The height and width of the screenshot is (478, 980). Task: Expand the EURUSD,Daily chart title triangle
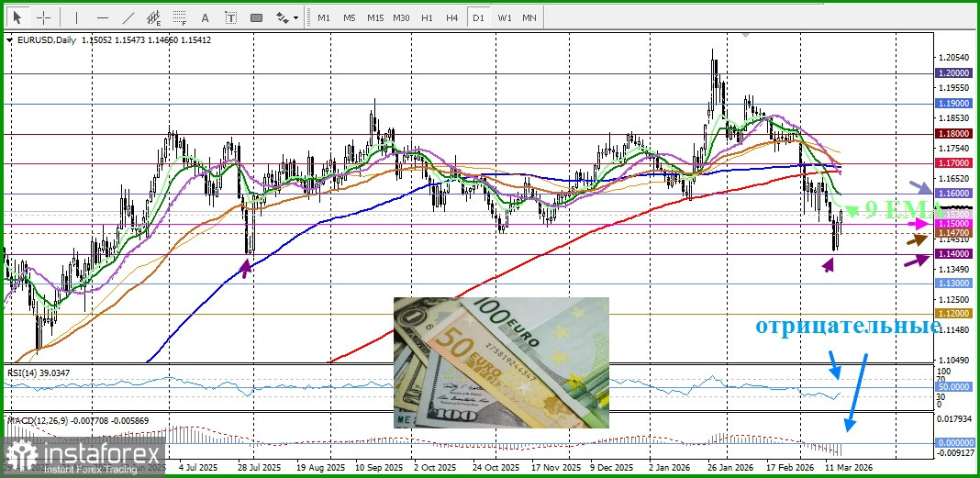click(x=9, y=40)
